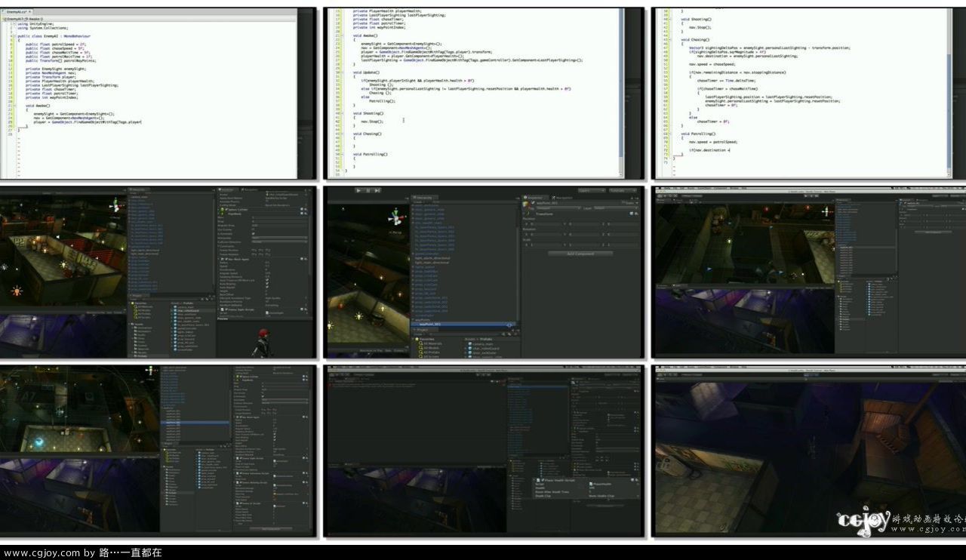Open the Layout dropdown in waypoint_001 frame
966x560 pixels.
click(623, 190)
